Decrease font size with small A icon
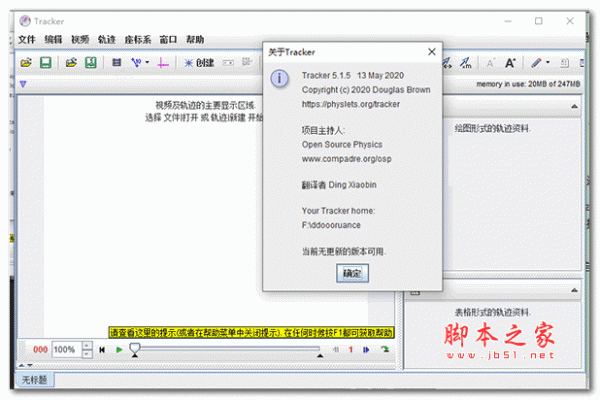Screen dimensions: 600x400 [x=490, y=63]
